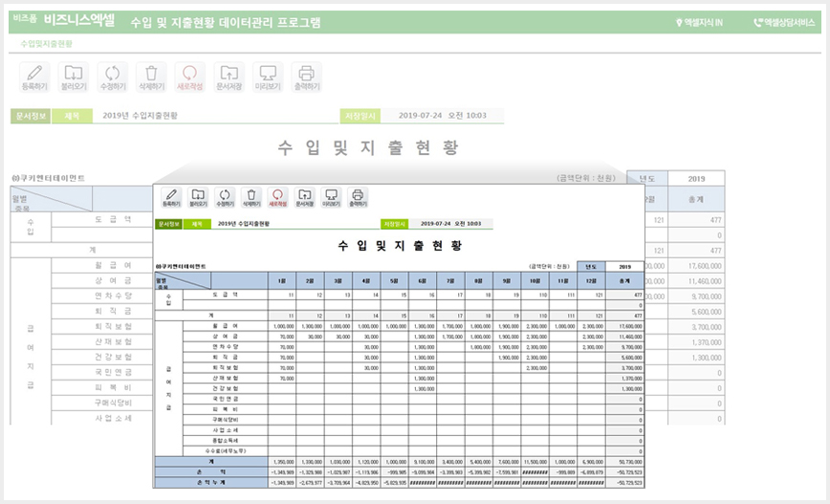This screenshot has width=830, height=504.
Task: Click title field '2019년 수입지출현황' in background
Action: pyautogui.click(x=215, y=116)
